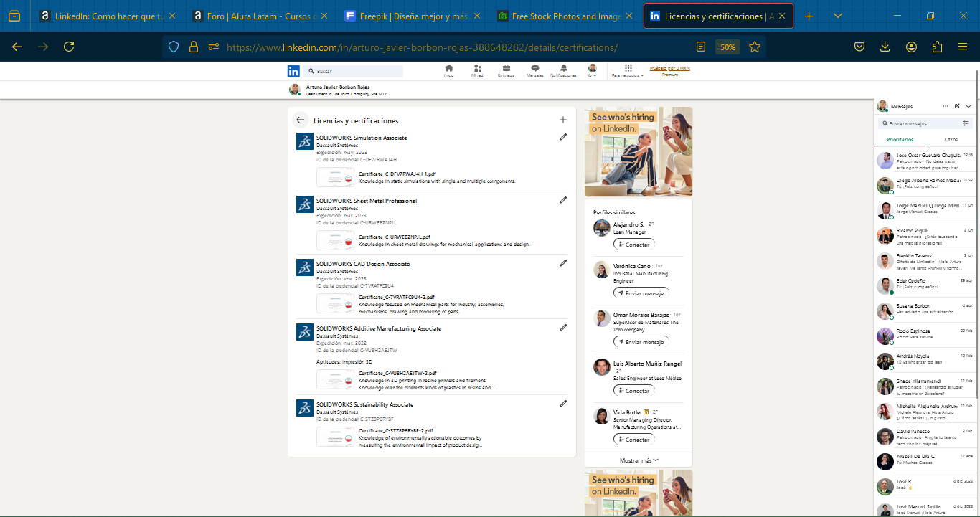The width and height of the screenshot is (980, 517).
Task: Open Firefox Pocket save icon
Action: pyautogui.click(x=859, y=47)
